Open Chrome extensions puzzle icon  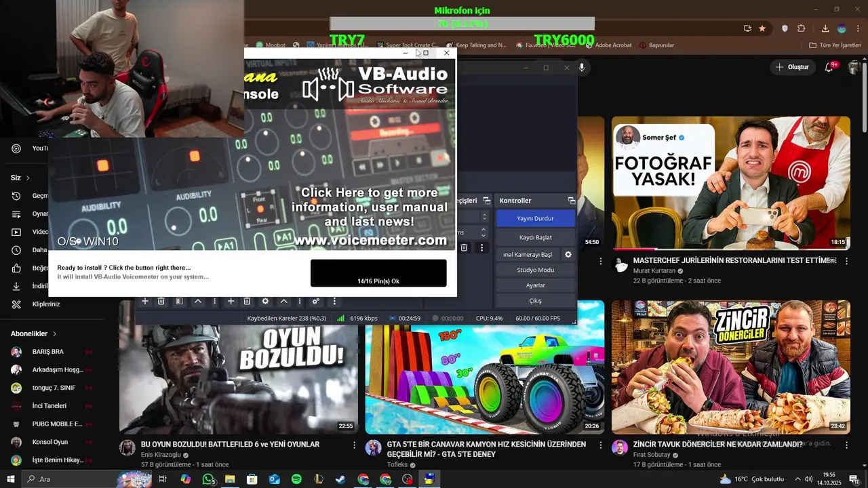pos(802,28)
